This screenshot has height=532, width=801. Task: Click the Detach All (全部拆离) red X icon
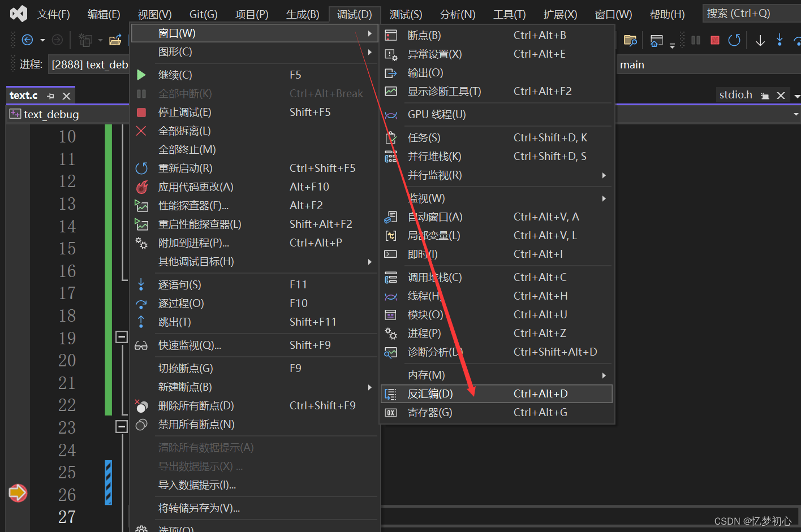coord(141,131)
